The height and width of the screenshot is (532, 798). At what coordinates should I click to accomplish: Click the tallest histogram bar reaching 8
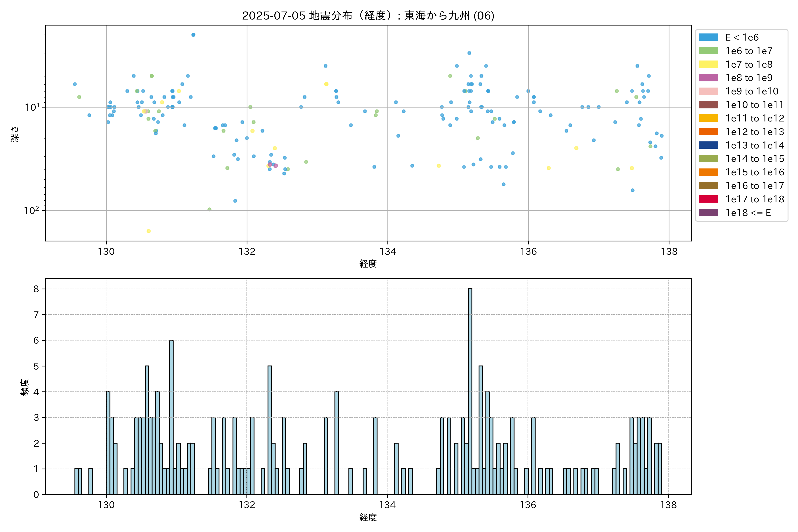coord(470,390)
